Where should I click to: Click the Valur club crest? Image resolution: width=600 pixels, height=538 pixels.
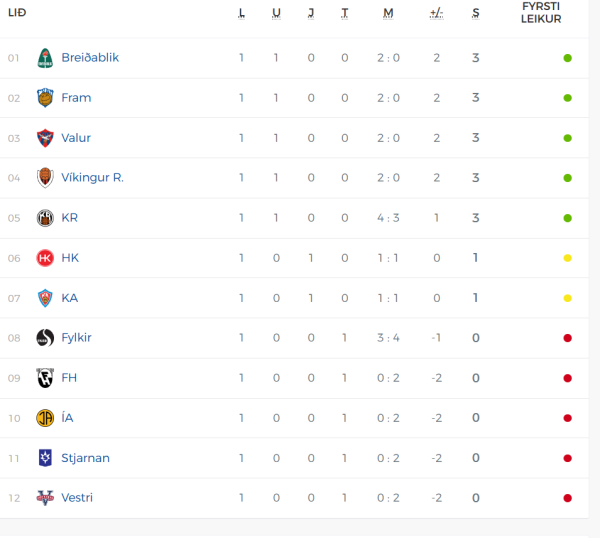[x=45, y=138]
